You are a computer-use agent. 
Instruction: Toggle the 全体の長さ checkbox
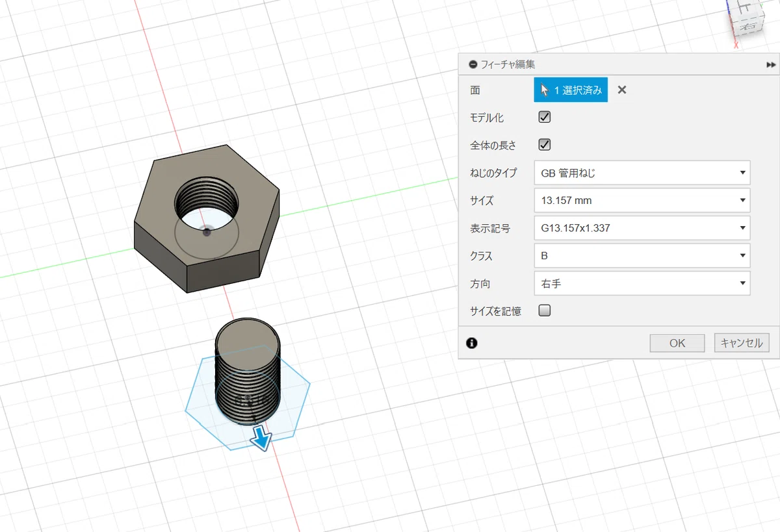tap(545, 145)
